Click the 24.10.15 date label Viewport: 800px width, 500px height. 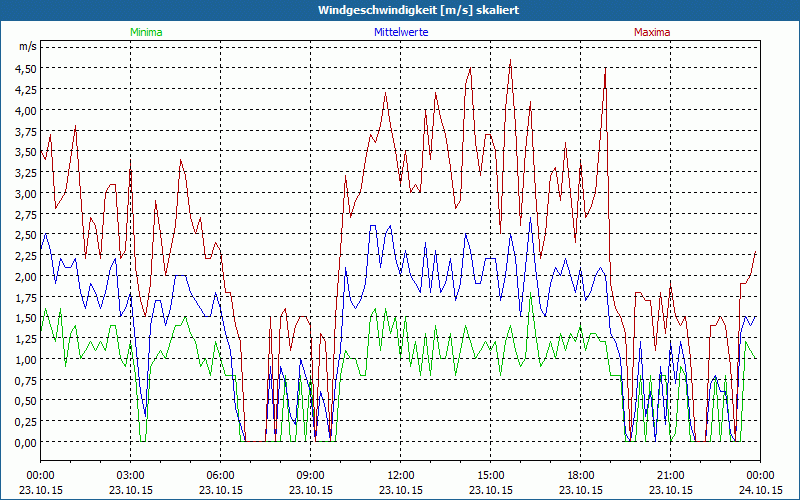(x=761, y=490)
